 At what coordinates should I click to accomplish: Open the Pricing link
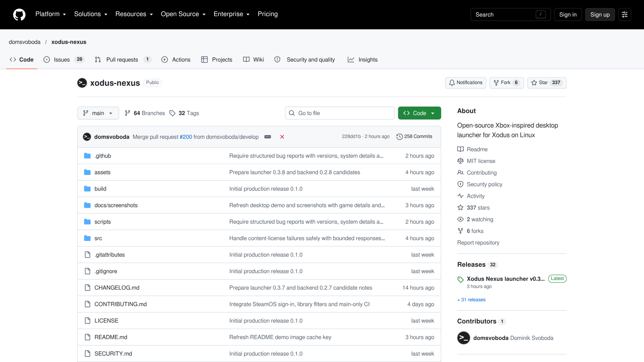point(268,14)
